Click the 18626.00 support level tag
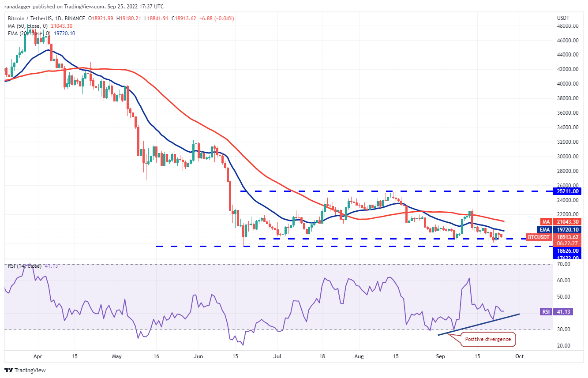Screen dimensions: 588x378 tap(568, 251)
